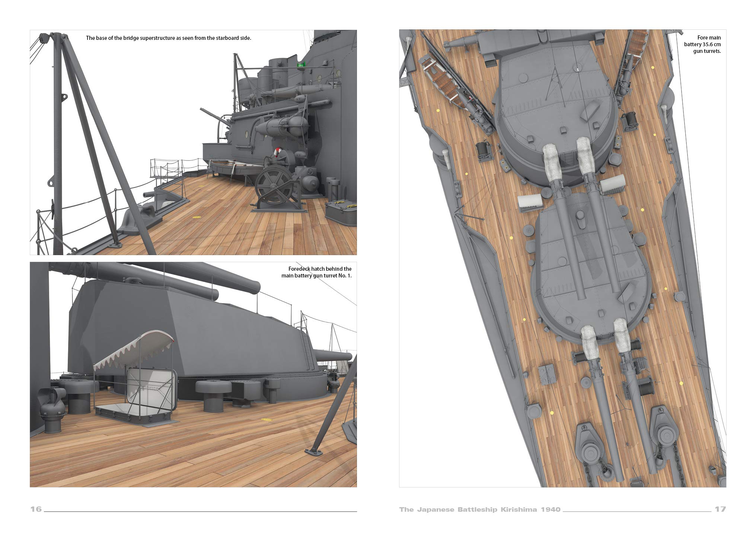This screenshot has height=540, width=756.
Task: Click the top-down gun turrets image
Action: [x=562, y=258]
